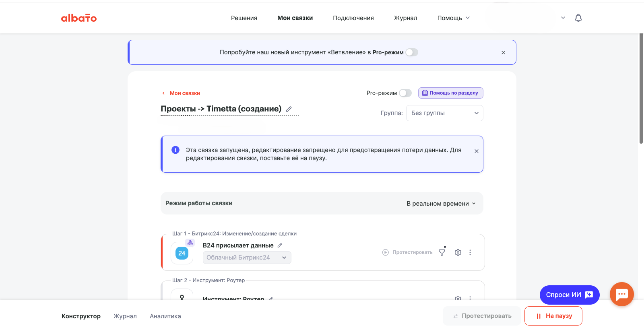Dismiss the launched-bundle warning notice
Screen dimensions: 644x332
(477, 151)
